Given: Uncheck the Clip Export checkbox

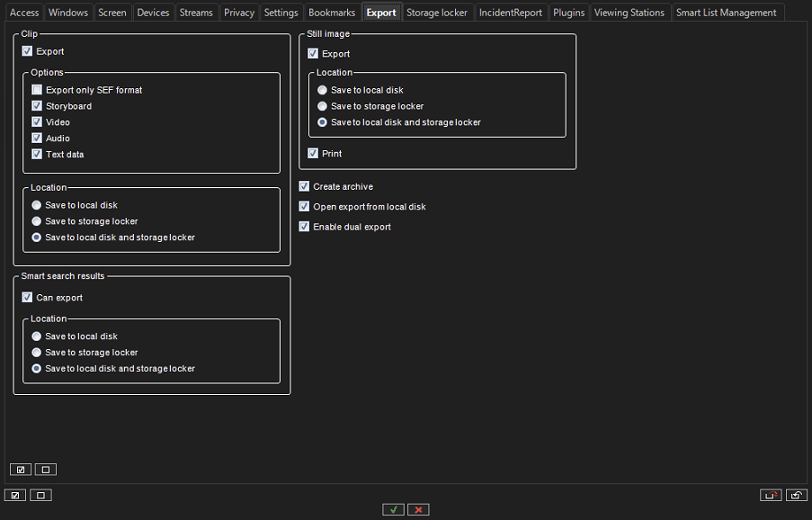Looking at the screenshot, I should (27, 50).
